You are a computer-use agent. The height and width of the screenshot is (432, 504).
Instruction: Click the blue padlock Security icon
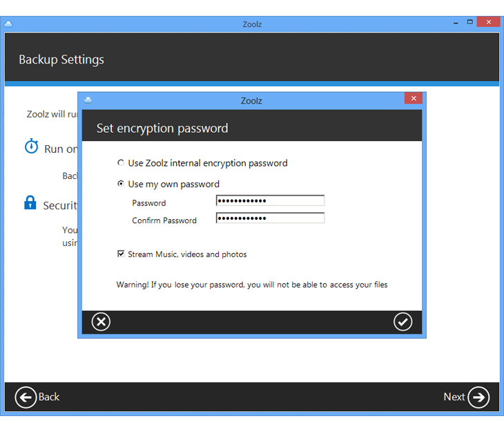tap(30, 203)
